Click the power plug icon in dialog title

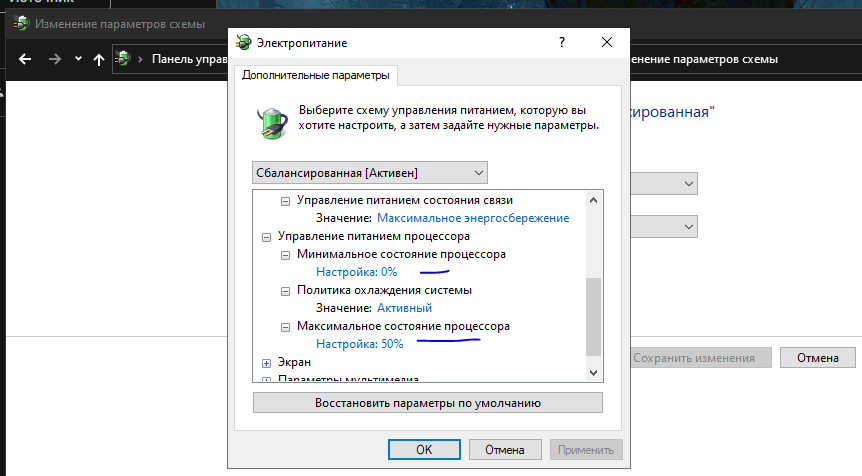(244, 42)
